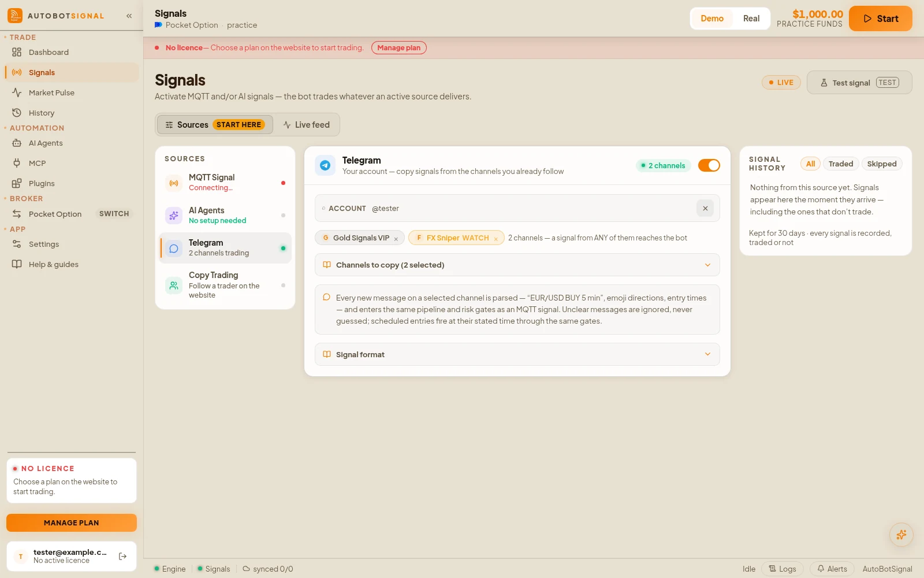Click Manage plan in the licence banner
The height and width of the screenshot is (578, 924).
399,47
